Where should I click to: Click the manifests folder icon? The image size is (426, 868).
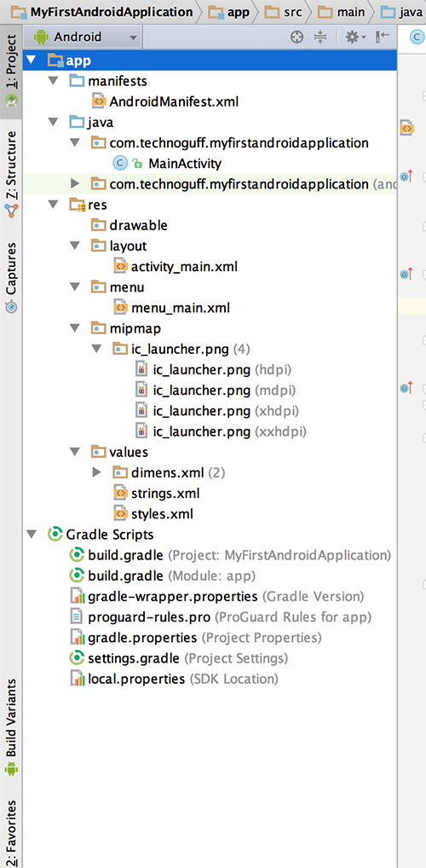[x=77, y=81]
